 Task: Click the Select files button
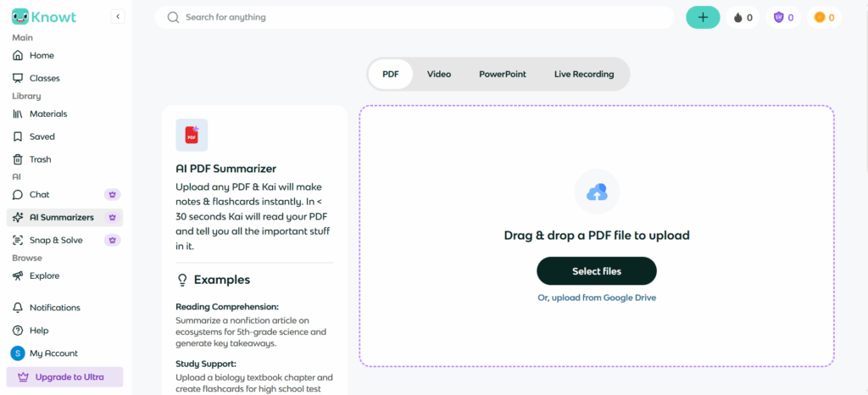pos(597,271)
